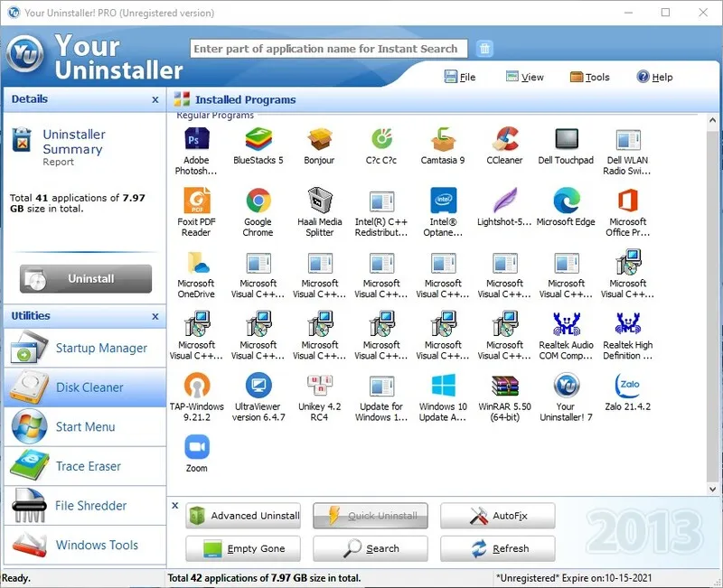Select the BlueStacks 5 program icon
The height and width of the screenshot is (588, 723).
pos(258,139)
